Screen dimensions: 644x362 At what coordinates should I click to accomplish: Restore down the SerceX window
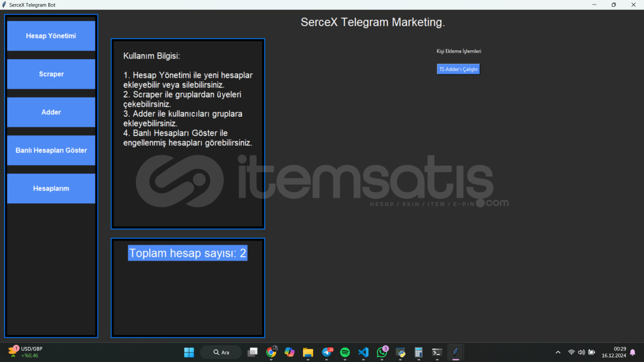tap(613, 5)
